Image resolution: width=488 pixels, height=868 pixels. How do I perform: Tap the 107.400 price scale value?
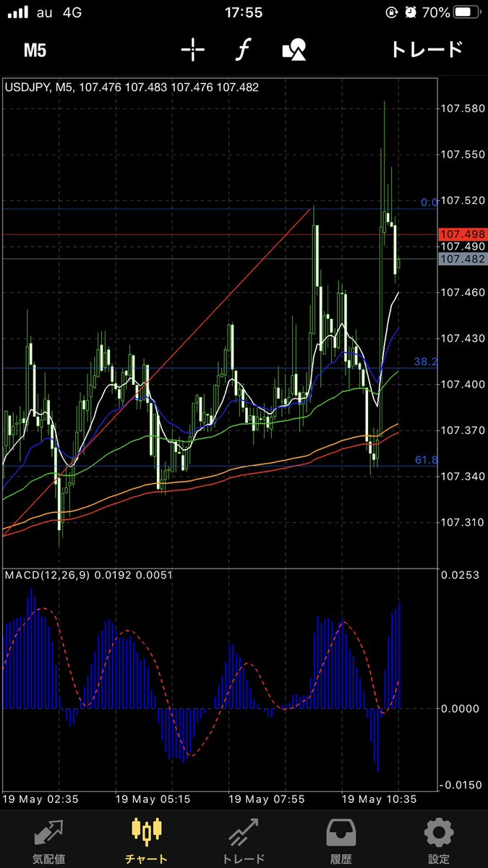coord(463,384)
